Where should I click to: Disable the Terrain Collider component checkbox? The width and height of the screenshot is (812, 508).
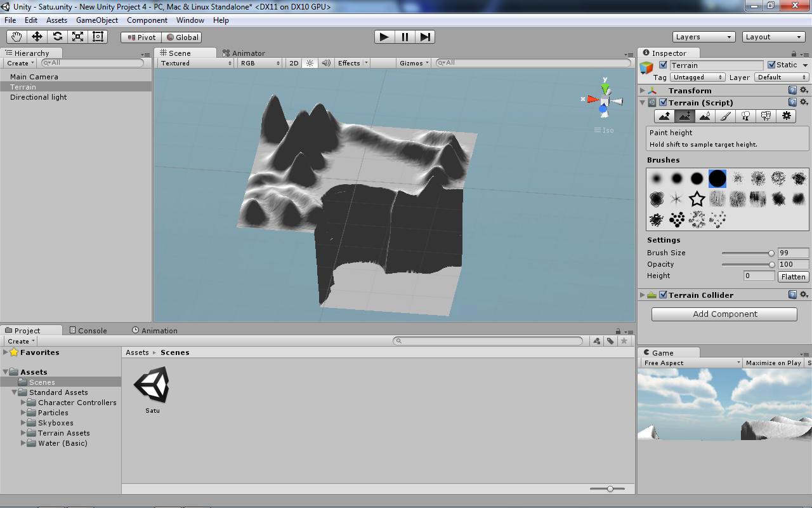tap(664, 295)
